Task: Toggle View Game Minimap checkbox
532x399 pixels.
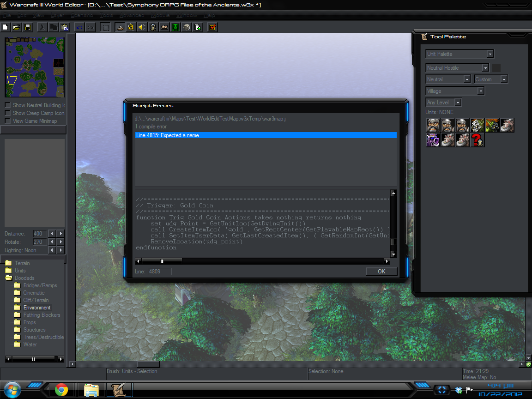Action: (x=8, y=121)
